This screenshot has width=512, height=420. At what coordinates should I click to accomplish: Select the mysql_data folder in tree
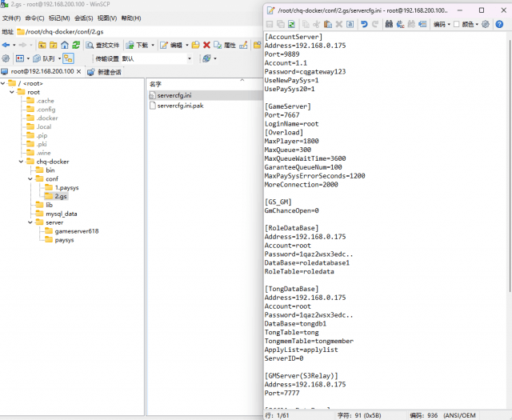pyautogui.click(x=60, y=214)
